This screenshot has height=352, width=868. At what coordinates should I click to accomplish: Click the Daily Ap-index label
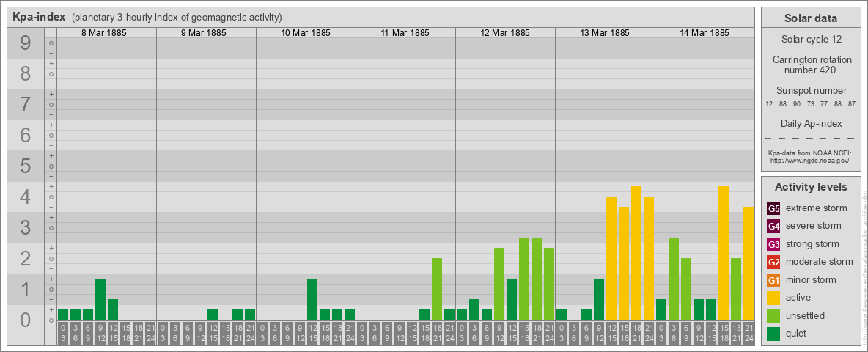pyautogui.click(x=811, y=123)
